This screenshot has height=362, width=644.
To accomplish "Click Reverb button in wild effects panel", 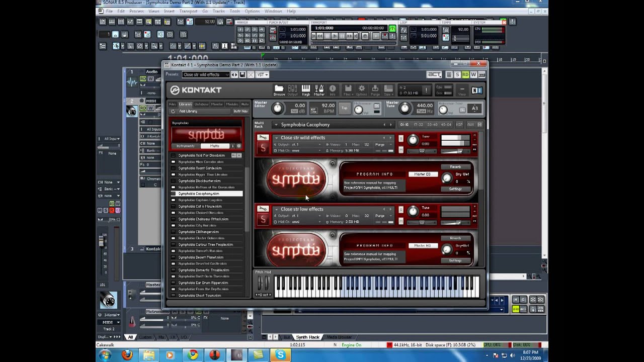I will [455, 166].
